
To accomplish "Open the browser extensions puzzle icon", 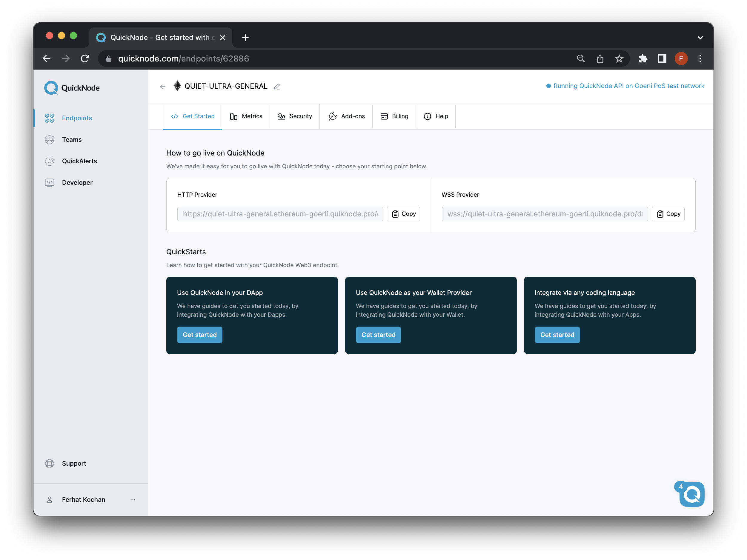I will (x=643, y=59).
